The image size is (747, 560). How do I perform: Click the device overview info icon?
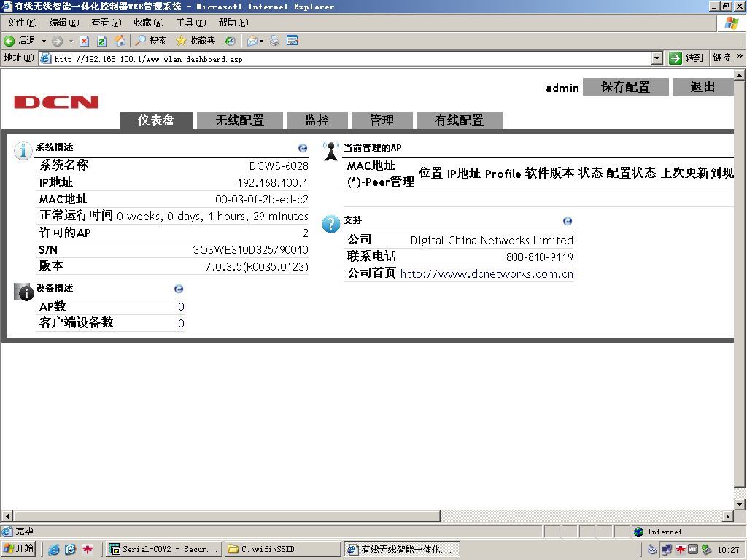(23, 292)
